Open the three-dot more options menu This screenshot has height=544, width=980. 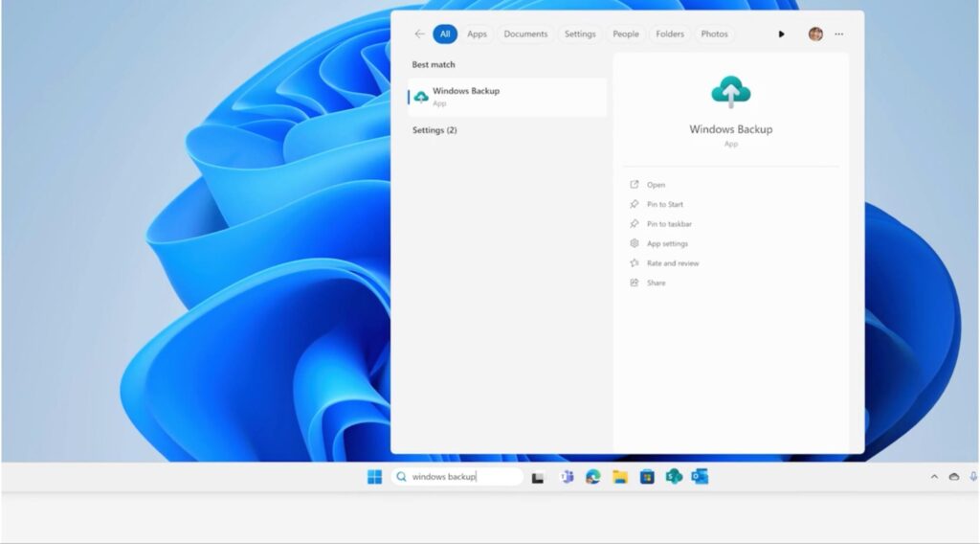coord(839,34)
